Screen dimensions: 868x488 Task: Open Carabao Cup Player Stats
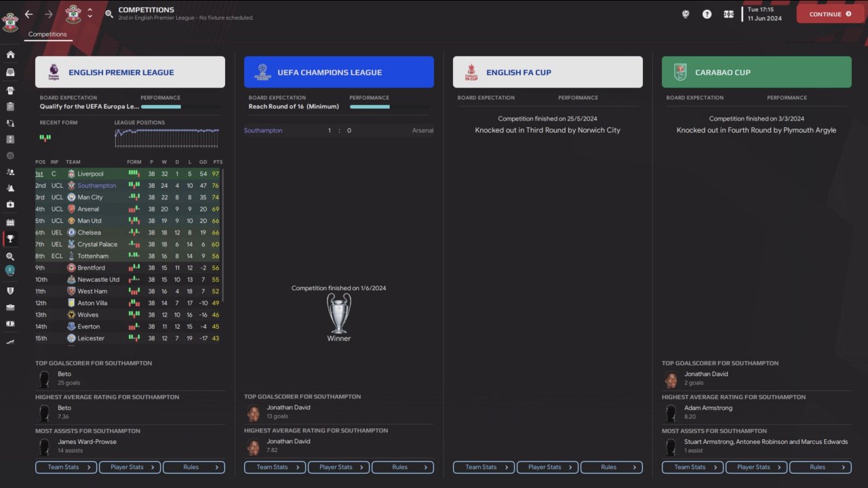(x=757, y=467)
